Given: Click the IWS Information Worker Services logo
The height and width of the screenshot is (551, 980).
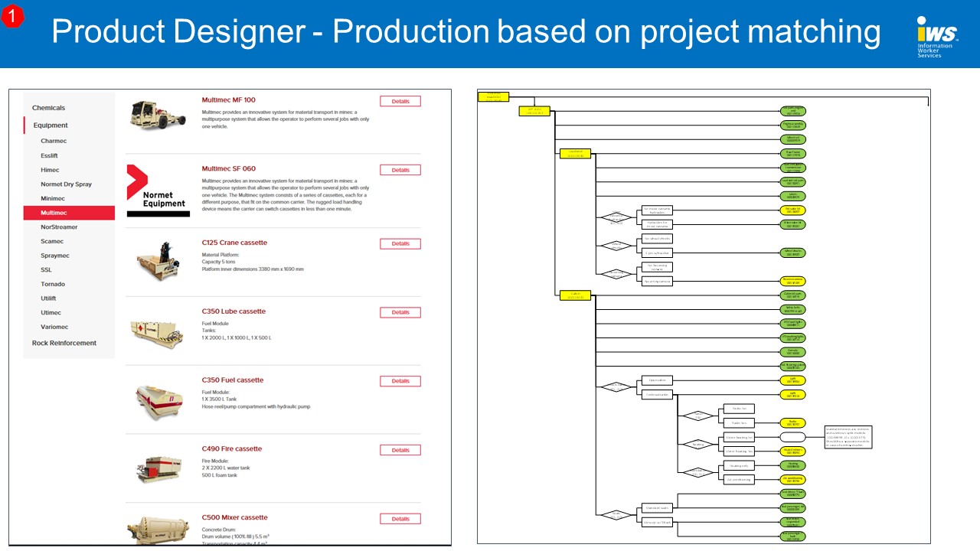Looking at the screenshot, I should [x=937, y=37].
